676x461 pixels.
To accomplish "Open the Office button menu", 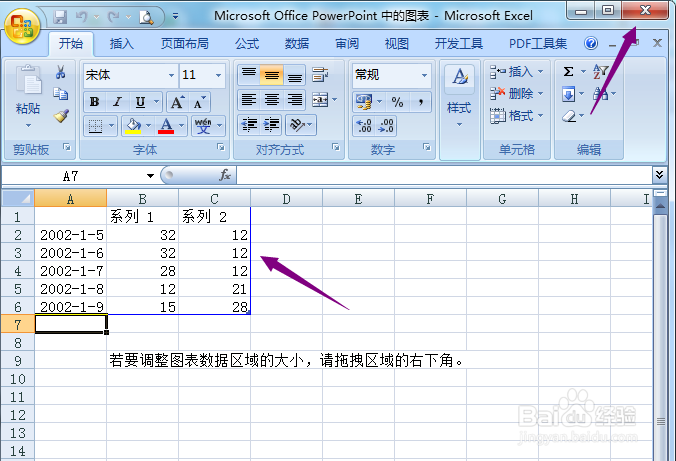I will (22, 26).
